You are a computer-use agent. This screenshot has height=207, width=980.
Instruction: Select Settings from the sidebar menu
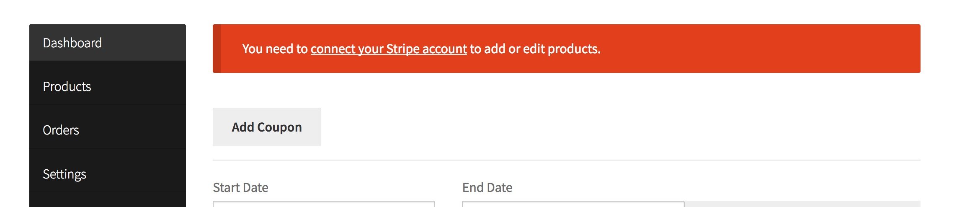click(108, 173)
